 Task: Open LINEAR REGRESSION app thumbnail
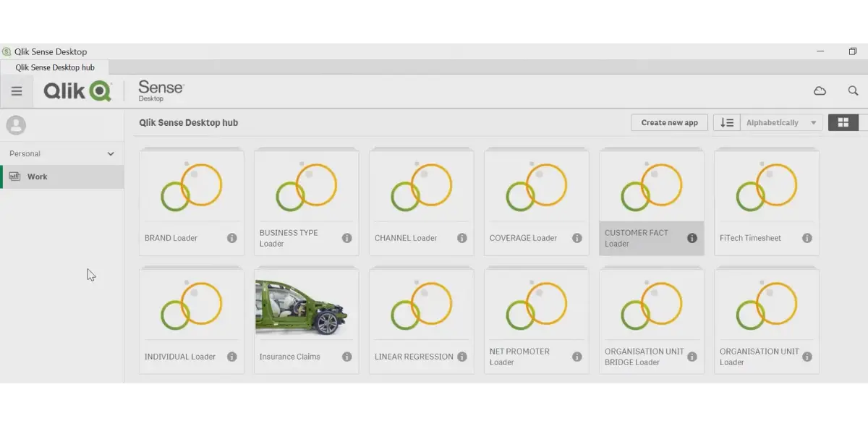point(422,305)
